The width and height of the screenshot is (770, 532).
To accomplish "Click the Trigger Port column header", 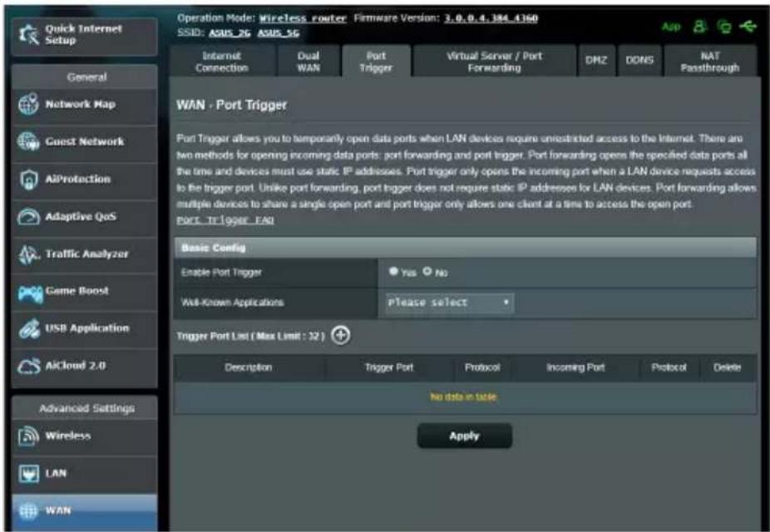I will pos(389,367).
